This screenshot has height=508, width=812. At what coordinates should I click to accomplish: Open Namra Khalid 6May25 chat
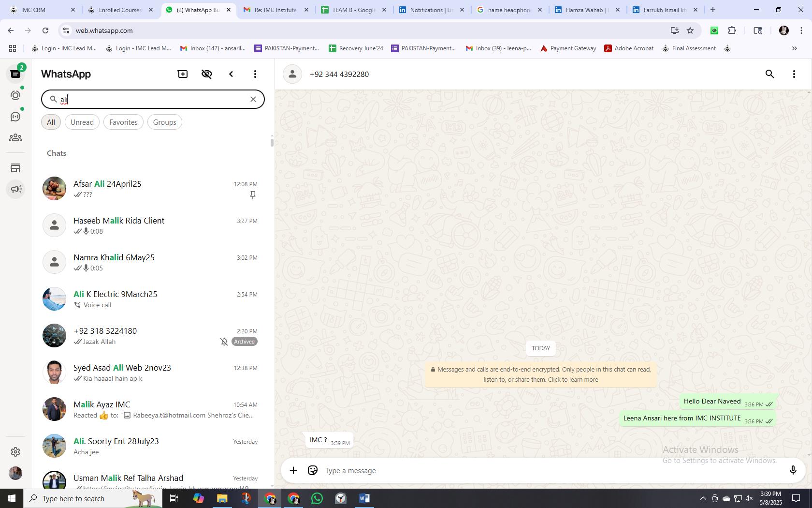point(152,262)
